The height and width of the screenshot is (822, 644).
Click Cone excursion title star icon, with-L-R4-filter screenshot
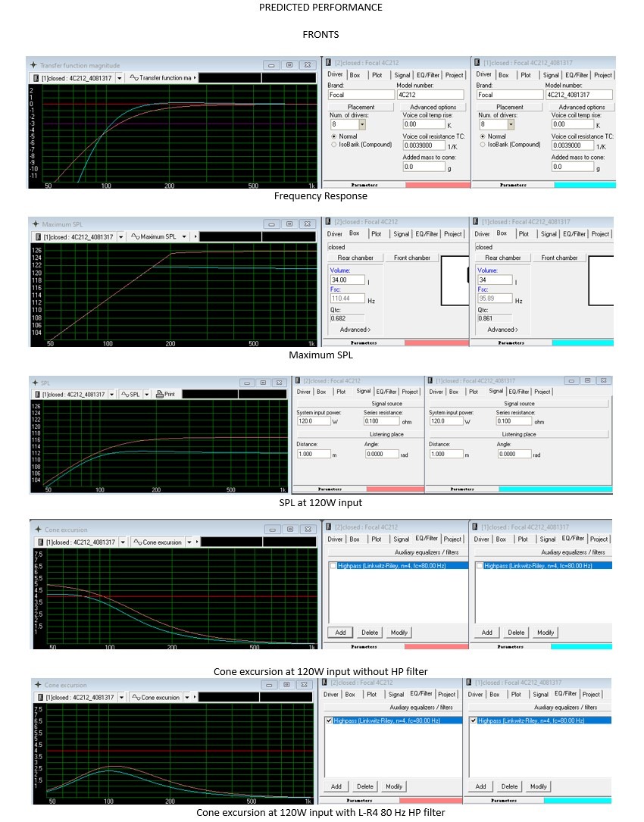tap(38, 685)
